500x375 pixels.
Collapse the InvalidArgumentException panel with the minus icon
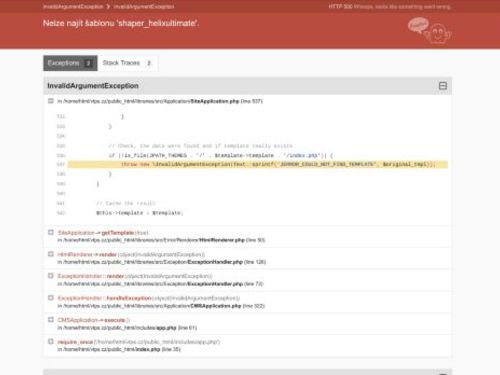click(443, 86)
